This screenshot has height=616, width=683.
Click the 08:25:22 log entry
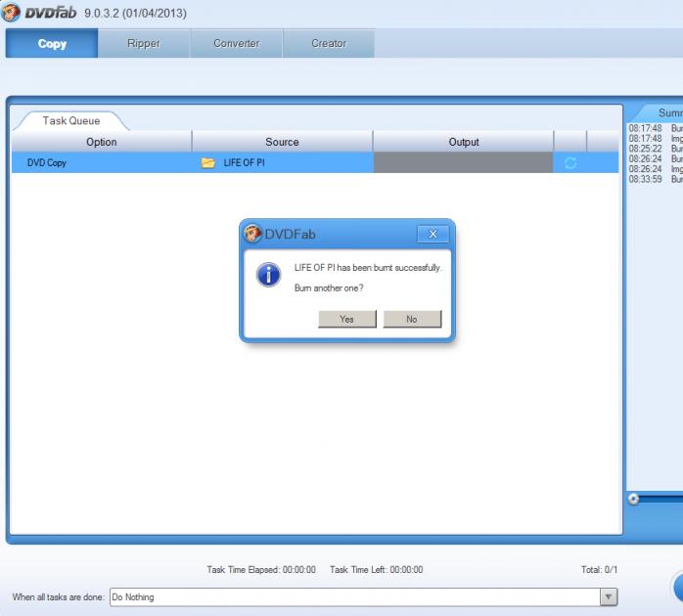pyautogui.click(x=656, y=149)
